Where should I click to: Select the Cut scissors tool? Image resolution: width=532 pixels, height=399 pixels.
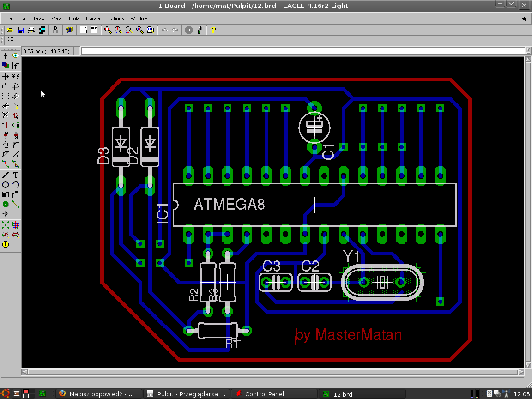(x=6, y=106)
